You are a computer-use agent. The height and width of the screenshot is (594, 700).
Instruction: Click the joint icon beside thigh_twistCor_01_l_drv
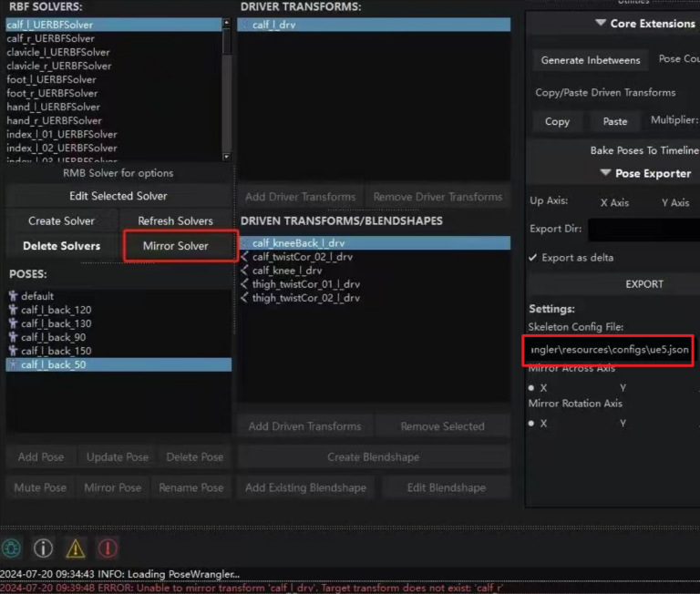pos(244,284)
